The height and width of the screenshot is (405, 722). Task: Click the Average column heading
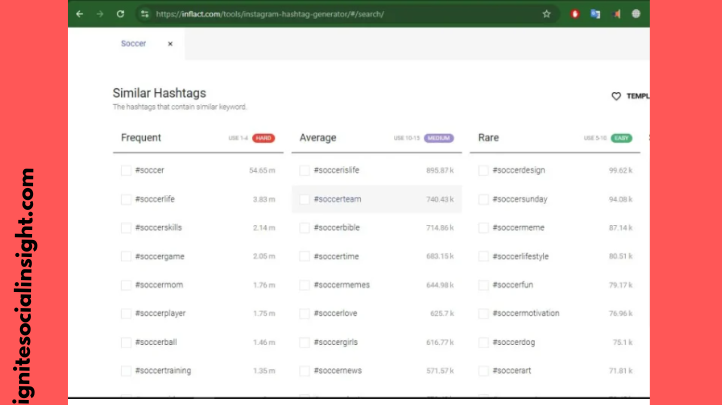pos(318,138)
